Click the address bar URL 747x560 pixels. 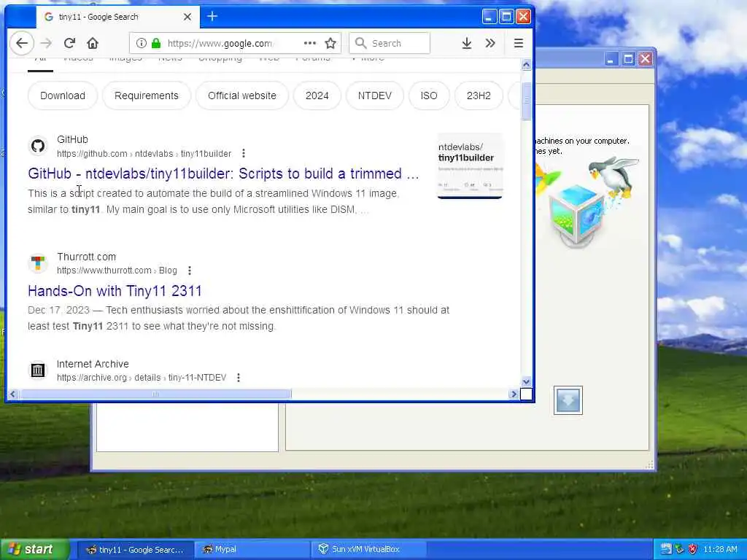click(x=220, y=43)
